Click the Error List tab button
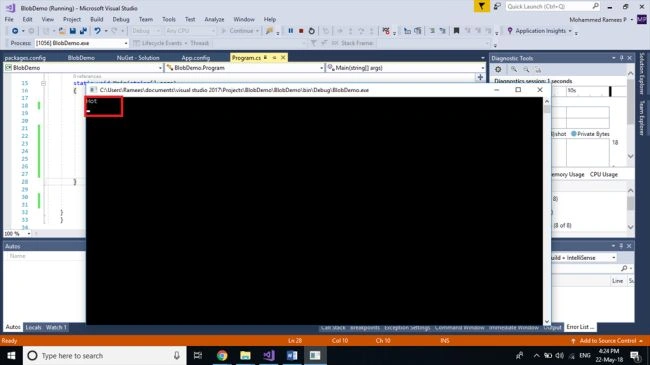Screen dimensions: 650x365 click(580, 327)
